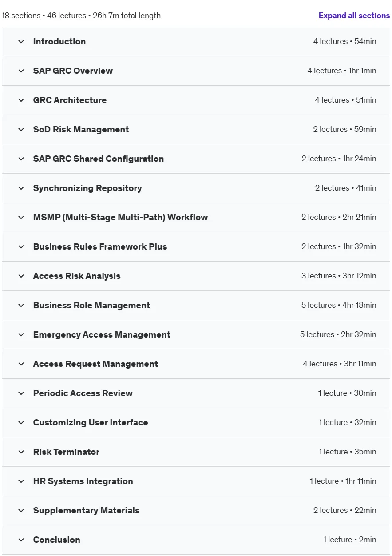This screenshot has width=392, height=556.
Task: Click the Supplementary Materials section header
Action: click(x=196, y=511)
